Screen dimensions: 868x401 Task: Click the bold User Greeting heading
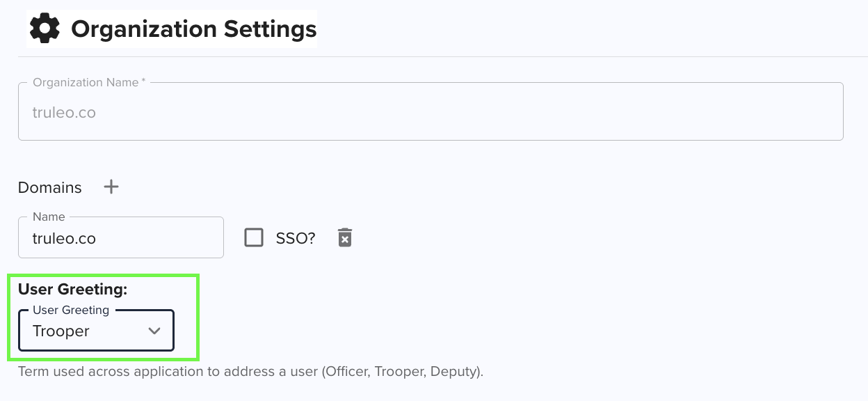tap(73, 289)
